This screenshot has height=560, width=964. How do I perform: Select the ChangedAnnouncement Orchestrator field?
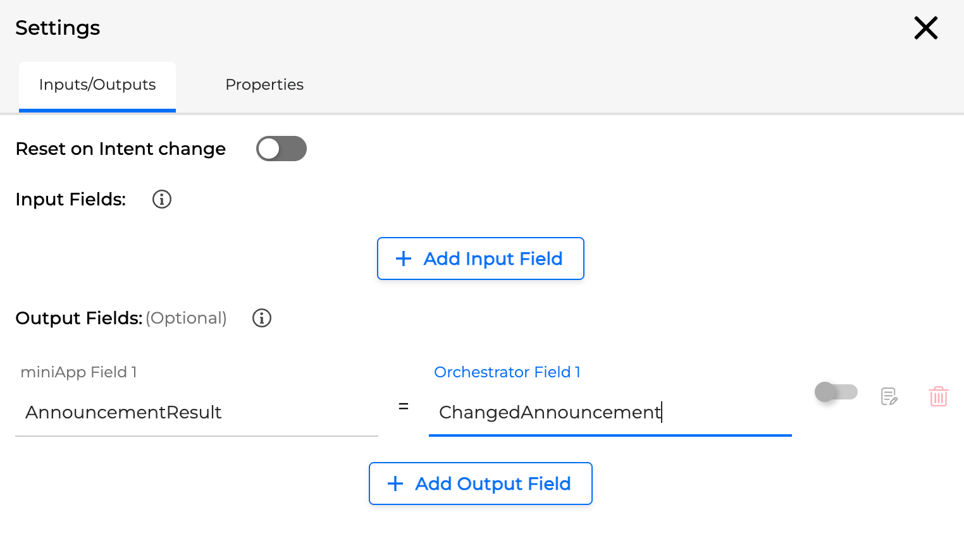pos(550,412)
